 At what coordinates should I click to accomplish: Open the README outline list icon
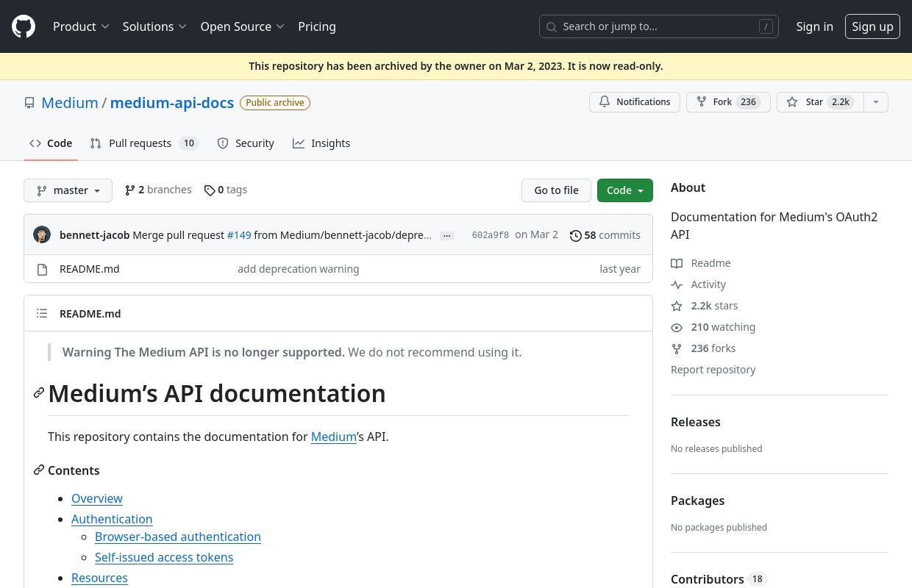click(42, 313)
